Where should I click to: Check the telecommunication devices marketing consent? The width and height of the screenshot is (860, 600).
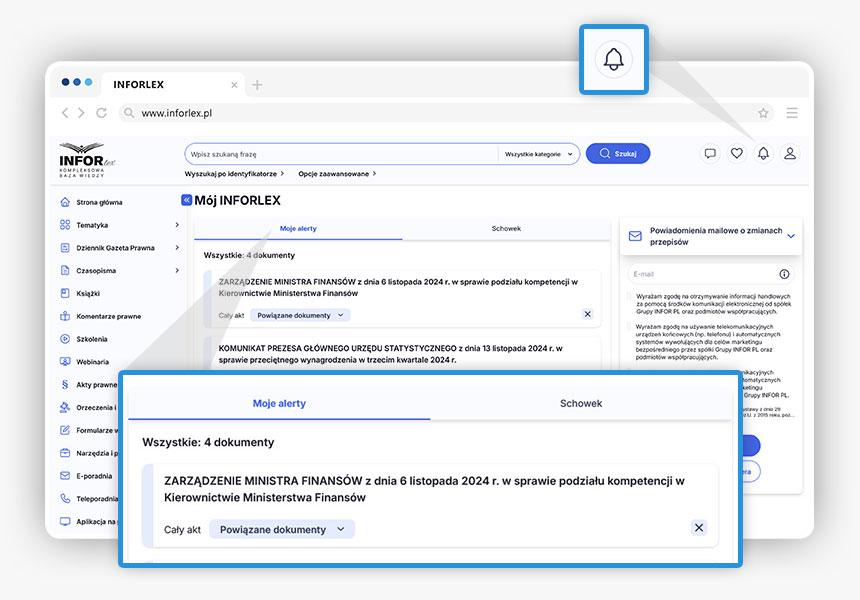tap(630, 327)
